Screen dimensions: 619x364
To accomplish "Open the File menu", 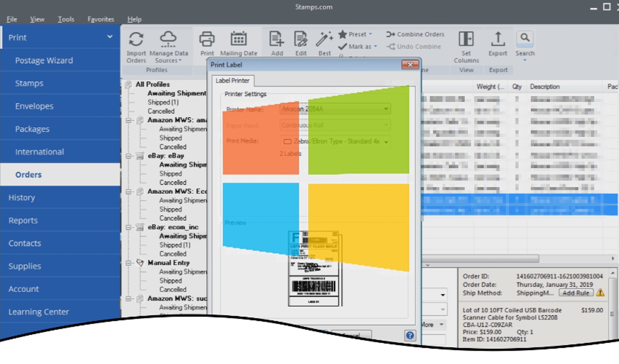I will pos(12,19).
